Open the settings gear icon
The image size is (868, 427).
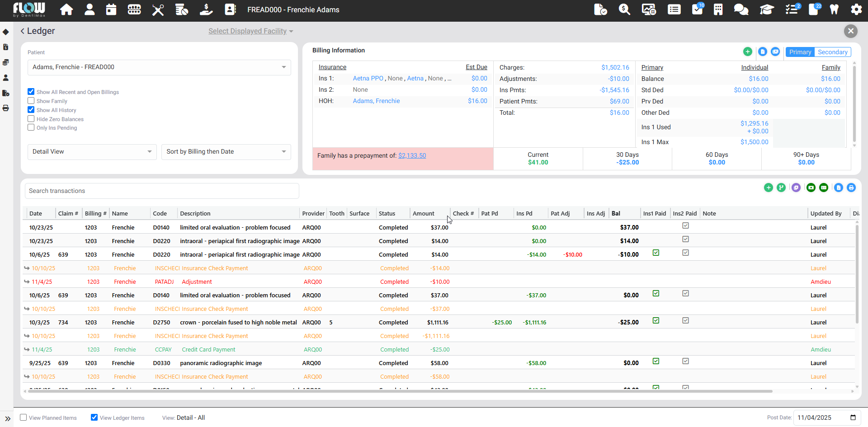(x=856, y=9)
